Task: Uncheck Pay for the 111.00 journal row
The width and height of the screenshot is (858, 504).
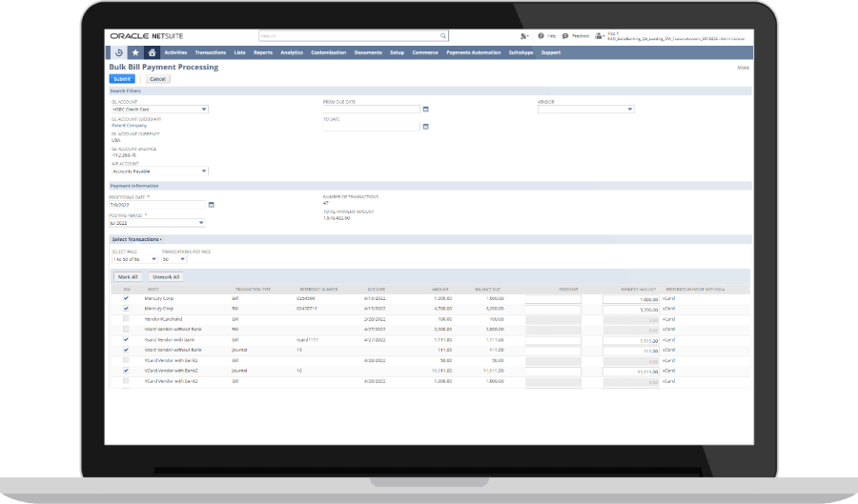Action: 126,350
